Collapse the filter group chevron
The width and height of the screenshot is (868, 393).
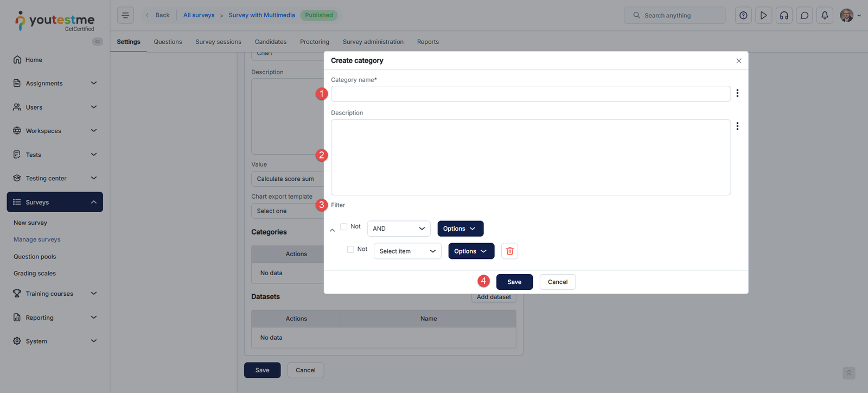[x=333, y=230]
